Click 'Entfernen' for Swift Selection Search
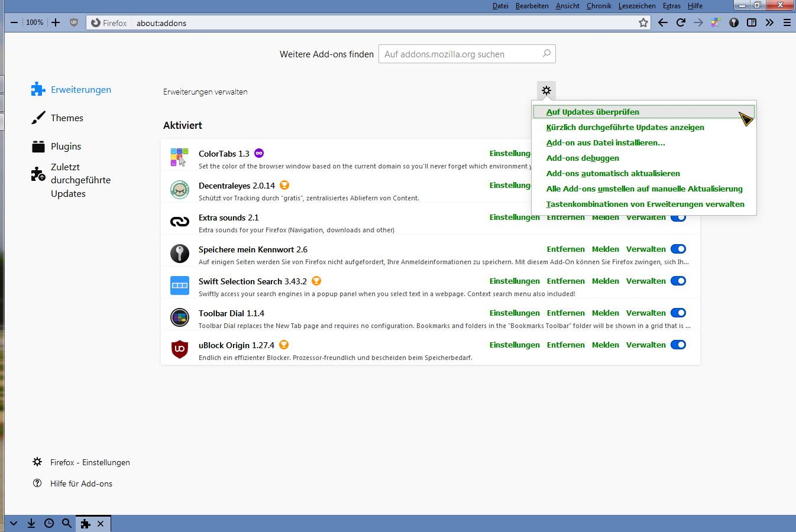Screen dimensions: 796x532 [x=565, y=281]
